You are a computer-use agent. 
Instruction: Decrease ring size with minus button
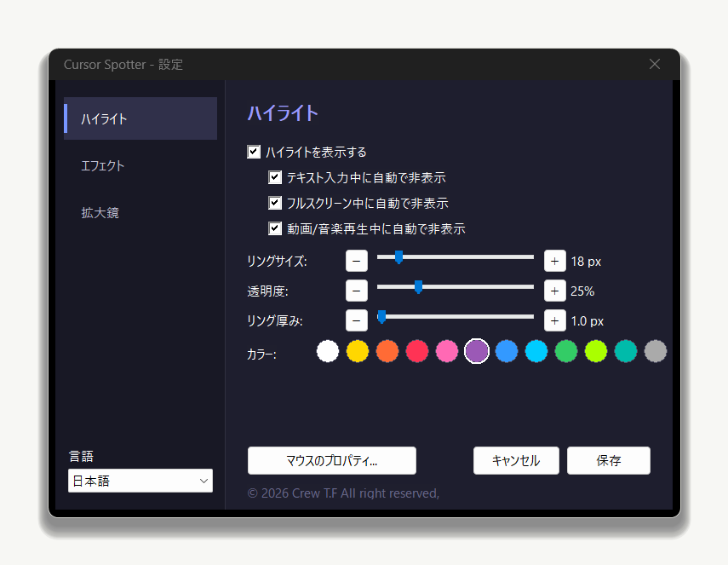point(357,261)
